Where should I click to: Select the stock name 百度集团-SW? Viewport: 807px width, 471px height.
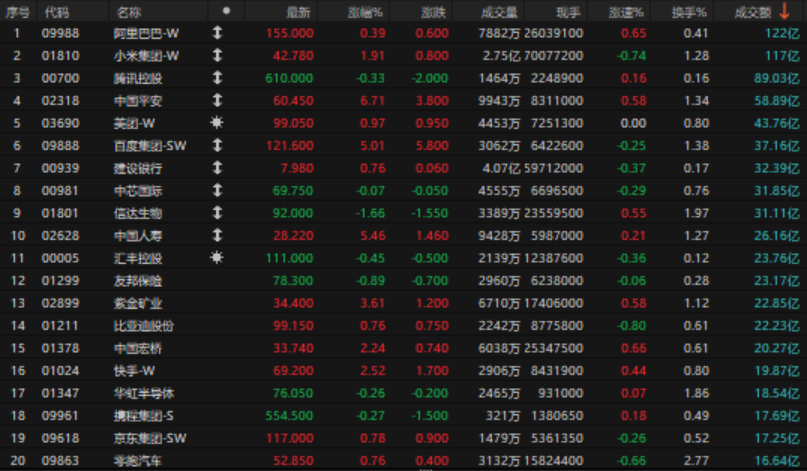(x=150, y=146)
